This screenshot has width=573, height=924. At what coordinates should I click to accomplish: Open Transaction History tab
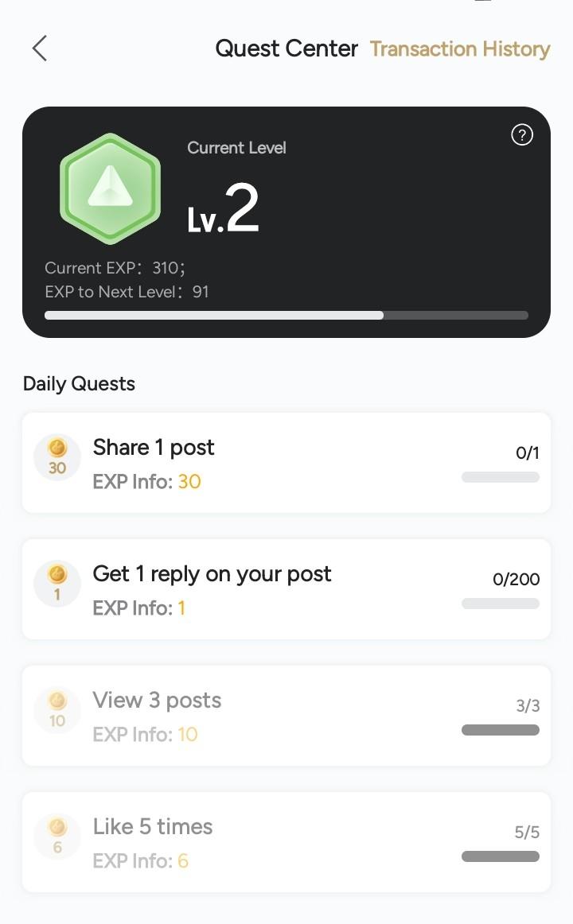[x=460, y=49]
